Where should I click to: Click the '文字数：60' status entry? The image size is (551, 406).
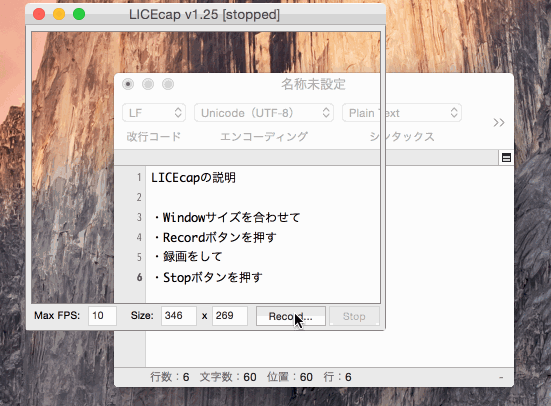(228, 377)
